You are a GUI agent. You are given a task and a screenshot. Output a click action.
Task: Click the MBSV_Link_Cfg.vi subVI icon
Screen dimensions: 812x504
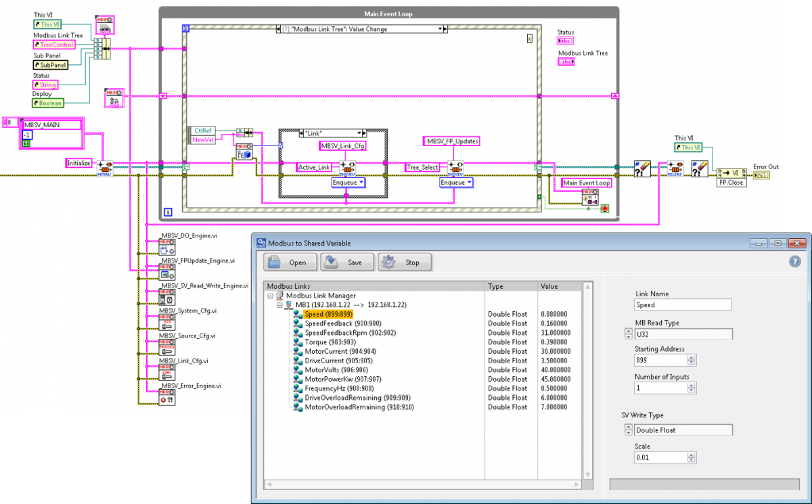(x=166, y=373)
